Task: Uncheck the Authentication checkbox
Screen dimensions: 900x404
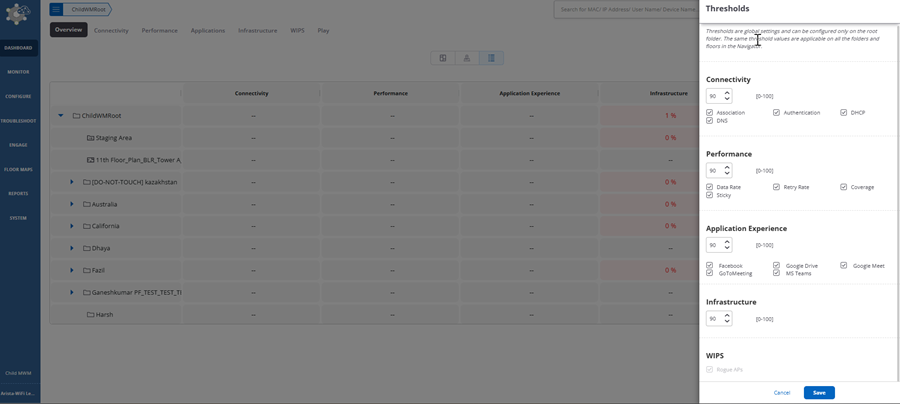Action: (x=777, y=113)
